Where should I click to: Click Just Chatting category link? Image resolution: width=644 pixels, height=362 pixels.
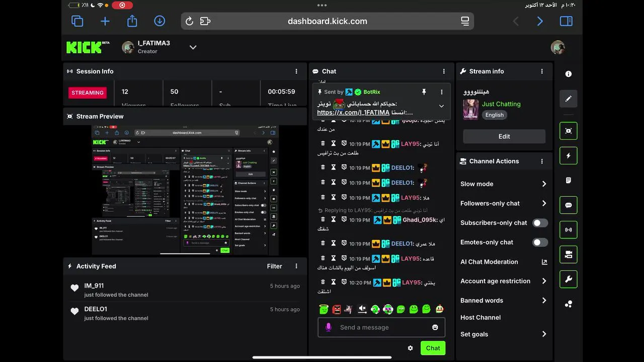[x=501, y=104]
